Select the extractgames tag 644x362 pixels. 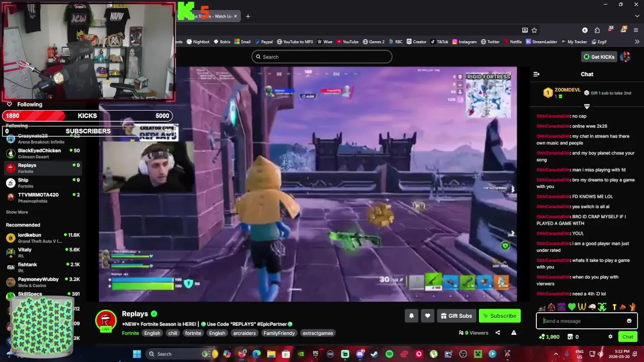317,333
